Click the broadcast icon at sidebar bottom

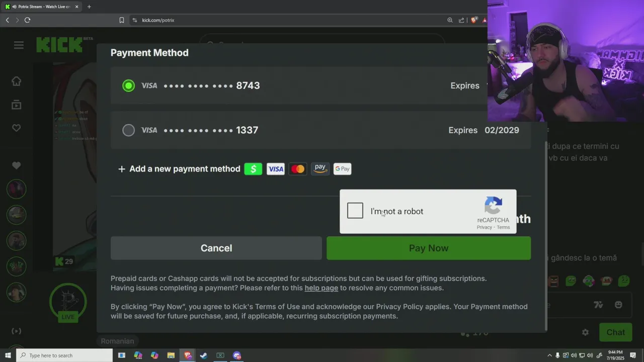(x=16, y=331)
